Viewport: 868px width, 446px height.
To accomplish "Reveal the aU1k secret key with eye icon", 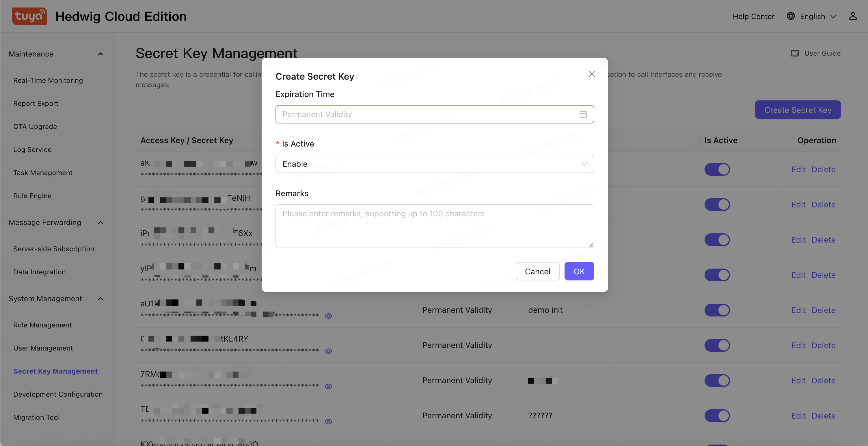I will tap(329, 316).
